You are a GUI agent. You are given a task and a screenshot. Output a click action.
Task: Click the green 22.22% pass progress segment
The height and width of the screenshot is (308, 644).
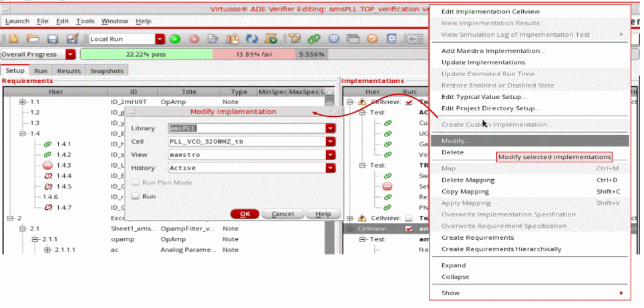(x=146, y=54)
